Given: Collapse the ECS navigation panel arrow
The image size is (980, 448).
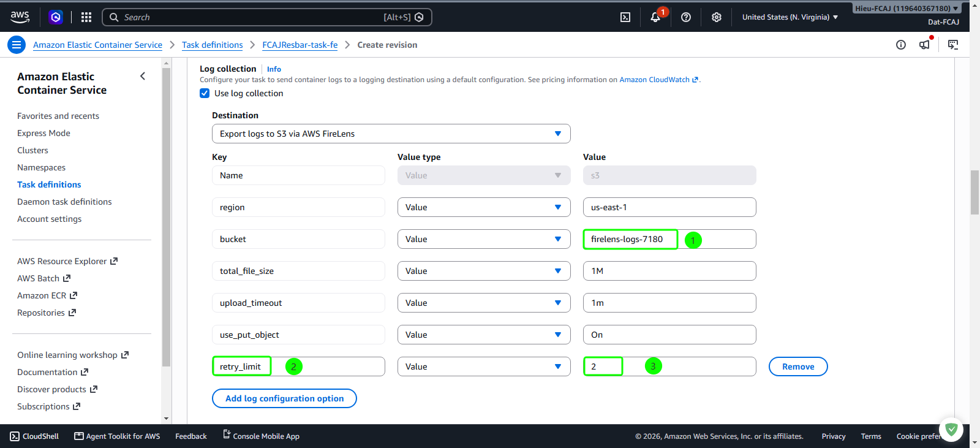Looking at the screenshot, I should (143, 76).
